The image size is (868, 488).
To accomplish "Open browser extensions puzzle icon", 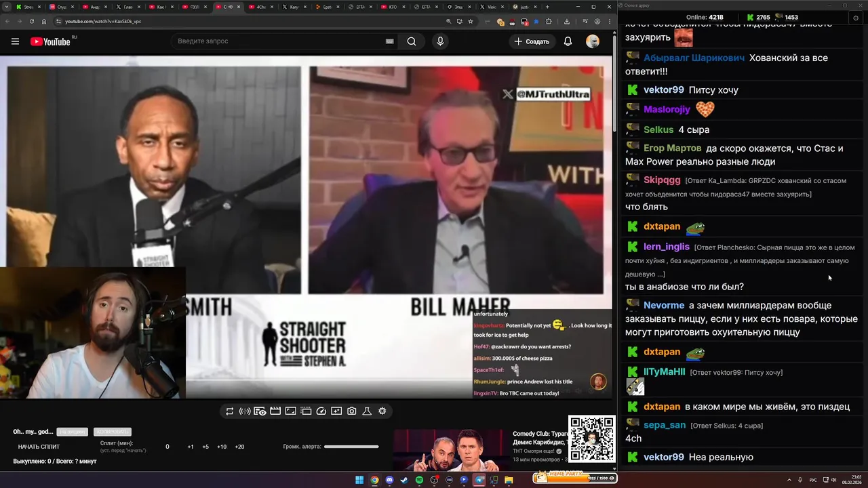I will [x=549, y=21].
